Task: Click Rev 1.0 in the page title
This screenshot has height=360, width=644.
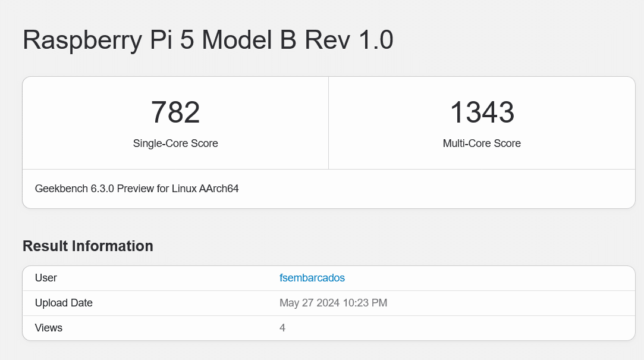Action: tap(349, 40)
